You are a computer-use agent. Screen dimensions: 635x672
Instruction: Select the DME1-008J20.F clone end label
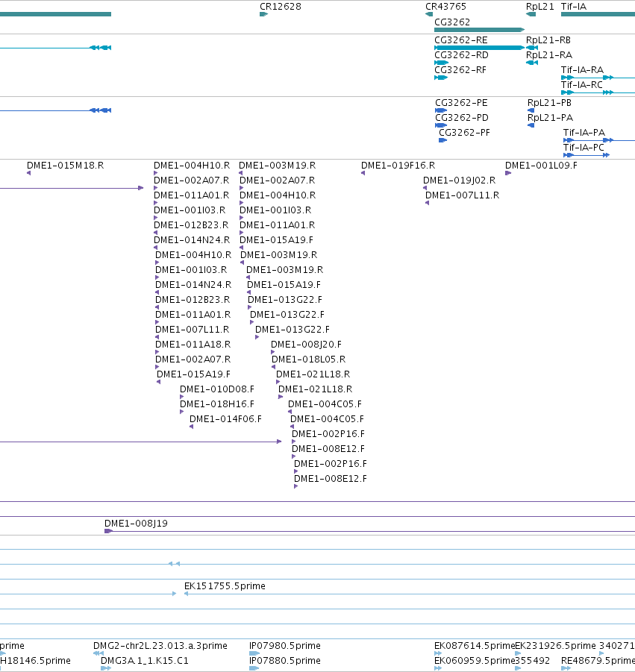click(306, 344)
